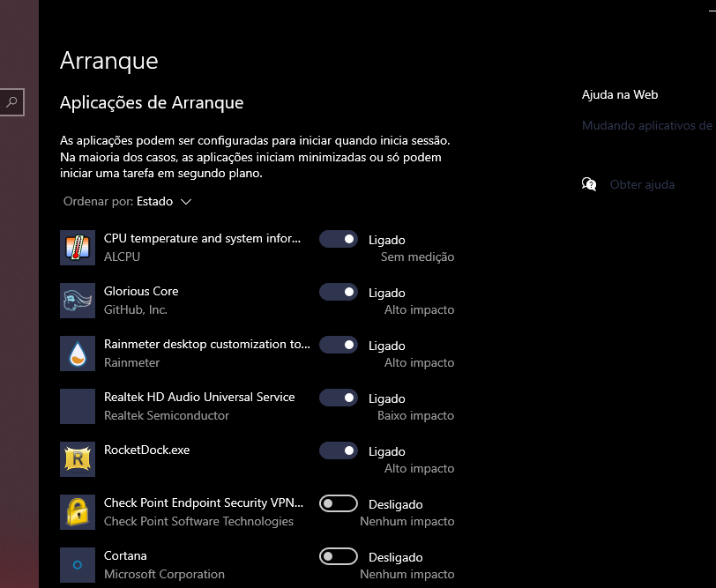Click the Realtek HD Audio icon
716x588 pixels.
click(77, 406)
